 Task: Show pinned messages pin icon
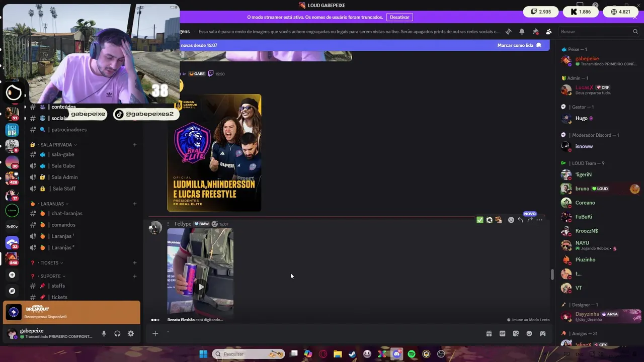point(535,31)
